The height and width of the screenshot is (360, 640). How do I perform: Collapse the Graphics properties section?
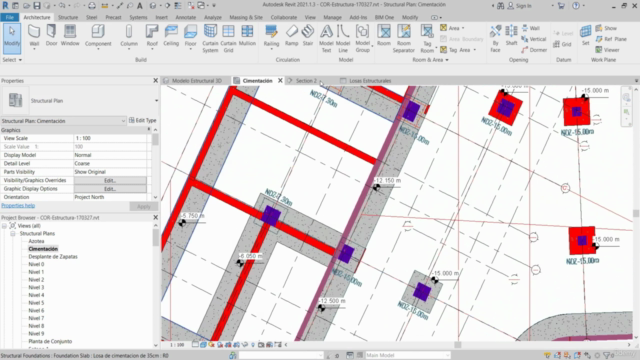(x=149, y=129)
